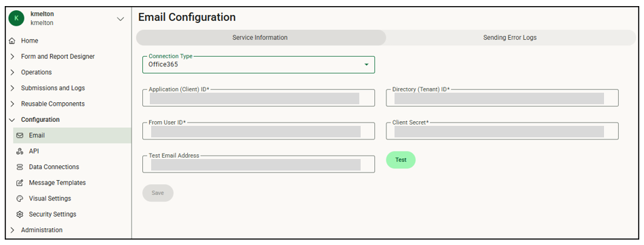Click the Office365 selected value

click(x=163, y=64)
